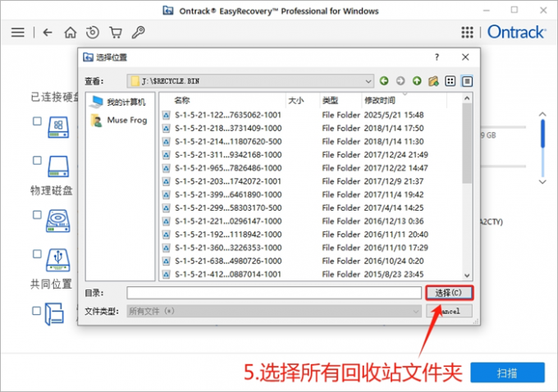Click the resume recovery circular arrow icon
This screenshot has width=558, height=392.
tap(93, 32)
